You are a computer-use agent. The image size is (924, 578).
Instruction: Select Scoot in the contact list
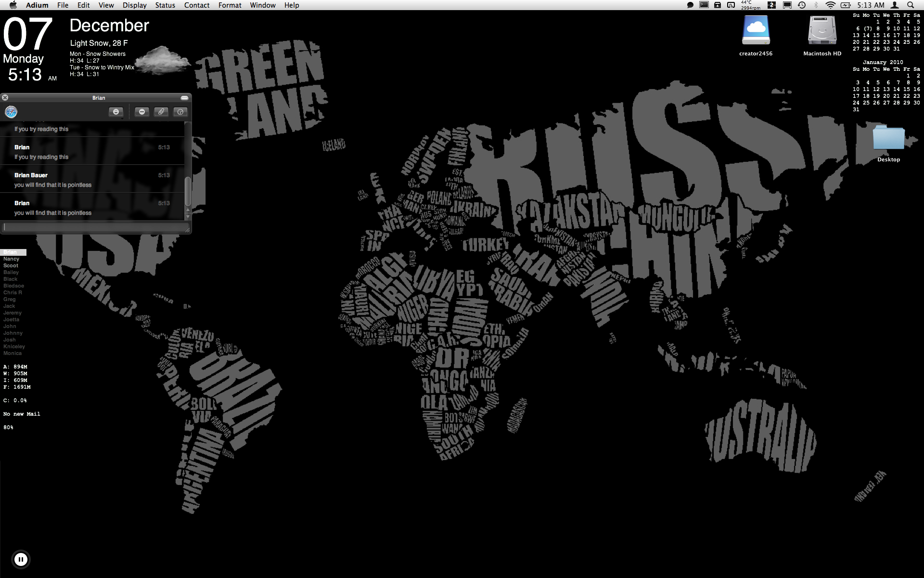pyautogui.click(x=11, y=265)
